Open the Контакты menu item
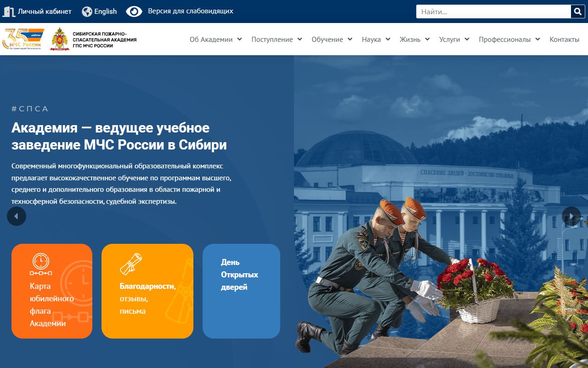588x368 pixels. pos(564,40)
